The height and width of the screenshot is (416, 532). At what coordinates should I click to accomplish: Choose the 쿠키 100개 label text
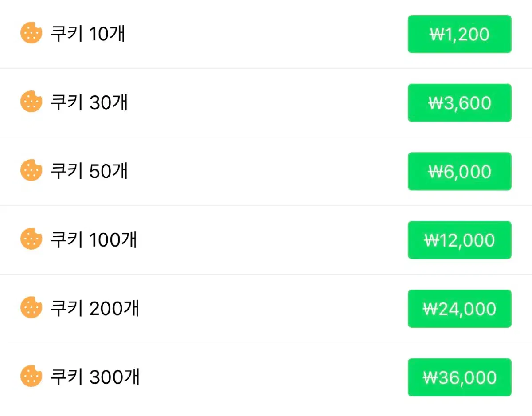coord(94,240)
